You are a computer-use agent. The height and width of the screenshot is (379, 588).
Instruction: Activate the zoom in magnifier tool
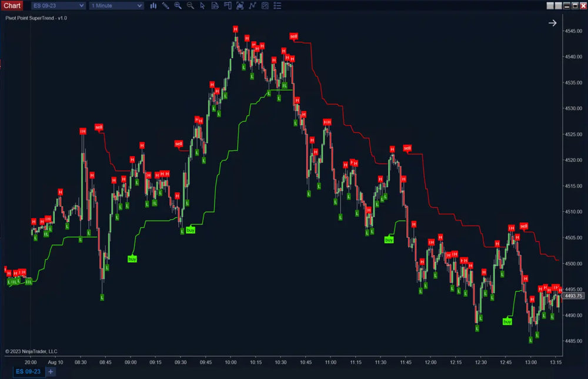178,5
